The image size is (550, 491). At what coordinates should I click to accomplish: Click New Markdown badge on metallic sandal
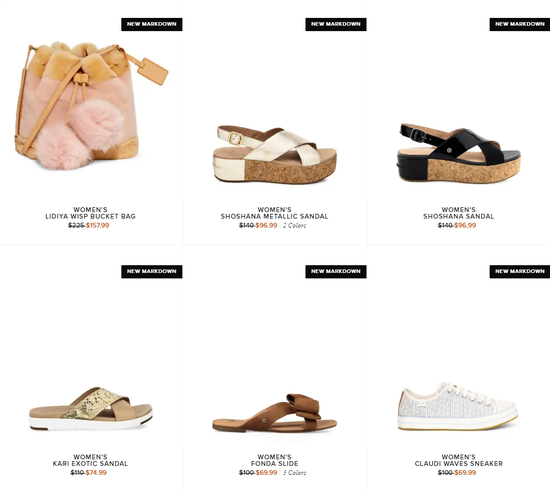click(336, 24)
